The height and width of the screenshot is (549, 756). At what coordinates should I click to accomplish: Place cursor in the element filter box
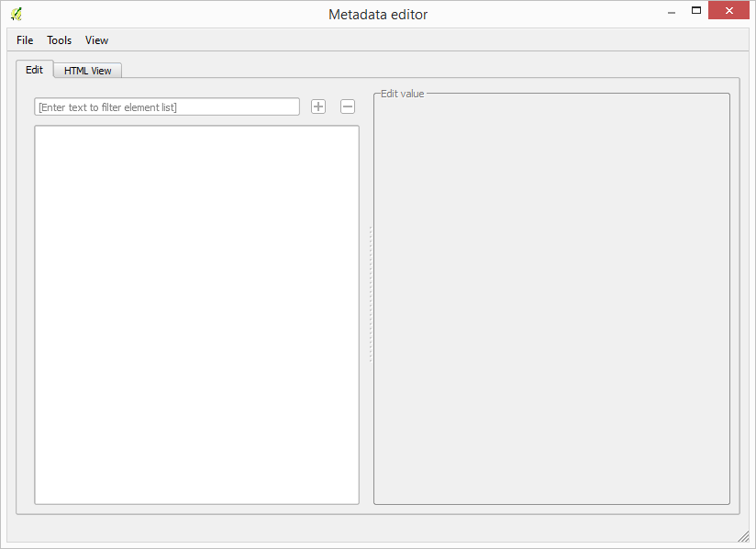(166, 106)
